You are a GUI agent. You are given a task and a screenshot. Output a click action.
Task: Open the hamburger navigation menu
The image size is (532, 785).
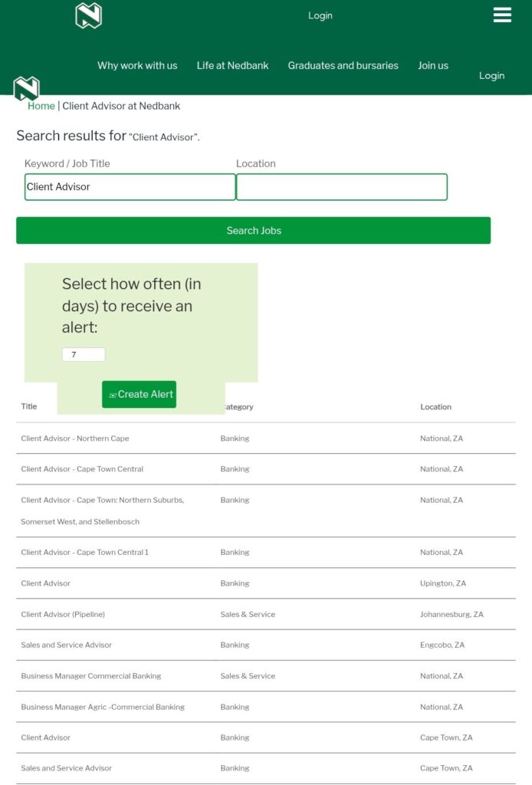coord(502,15)
